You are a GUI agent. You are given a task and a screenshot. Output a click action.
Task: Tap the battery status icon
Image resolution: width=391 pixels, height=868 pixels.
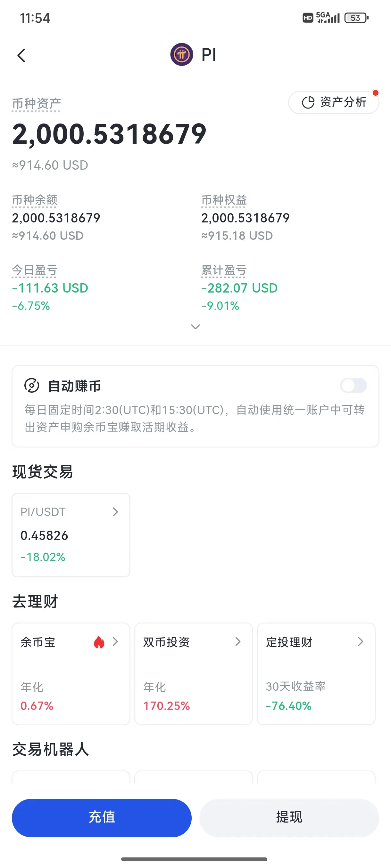click(x=356, y=18)
